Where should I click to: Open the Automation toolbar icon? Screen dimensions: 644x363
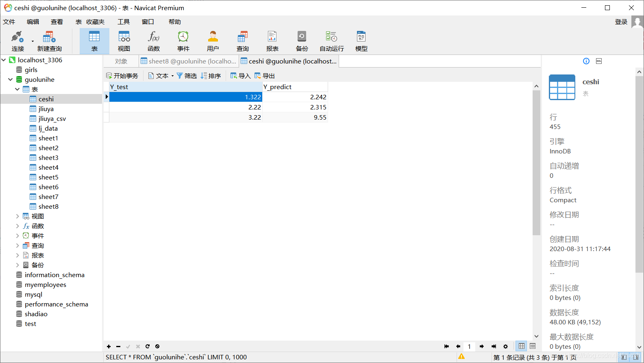point(331,41)
